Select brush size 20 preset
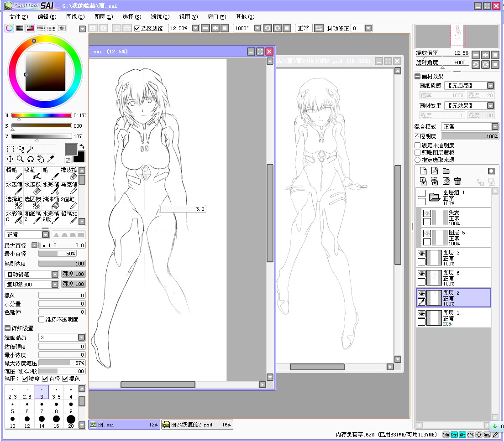The width and height of the screenshot is (504, 441). coord(71,422)
